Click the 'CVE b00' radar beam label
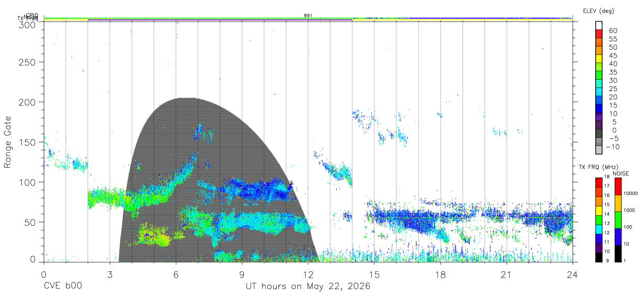This screenshot has height=297, width=644. [x=63, y=287]
